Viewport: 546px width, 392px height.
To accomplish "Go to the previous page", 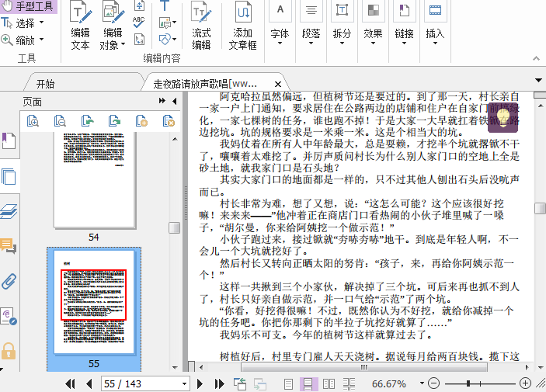I will (89, 383).
